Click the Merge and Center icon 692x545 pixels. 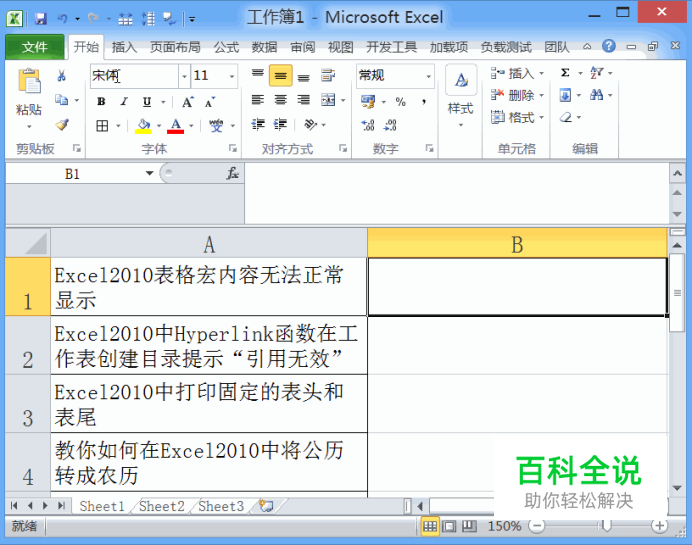click(328, 100)
